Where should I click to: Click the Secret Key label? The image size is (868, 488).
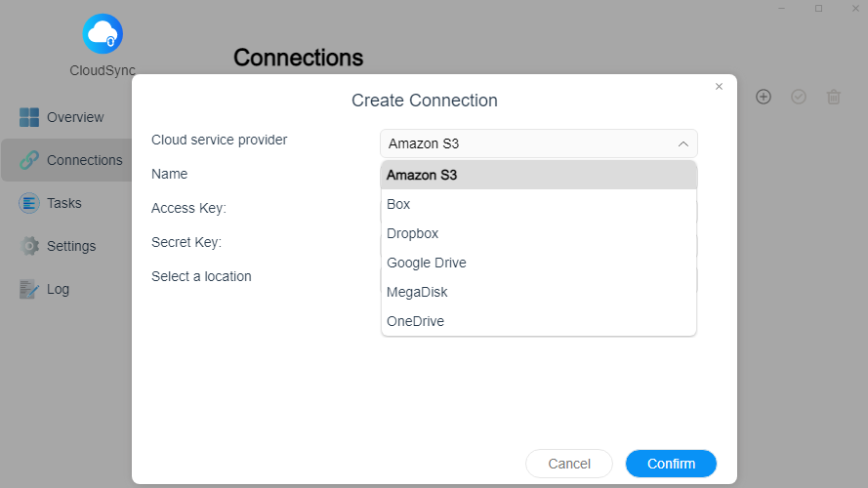[x=186, y=242]
